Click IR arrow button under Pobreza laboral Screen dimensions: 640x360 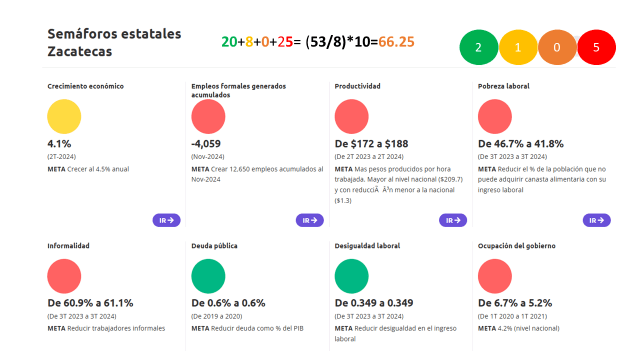tap(597, 220)
